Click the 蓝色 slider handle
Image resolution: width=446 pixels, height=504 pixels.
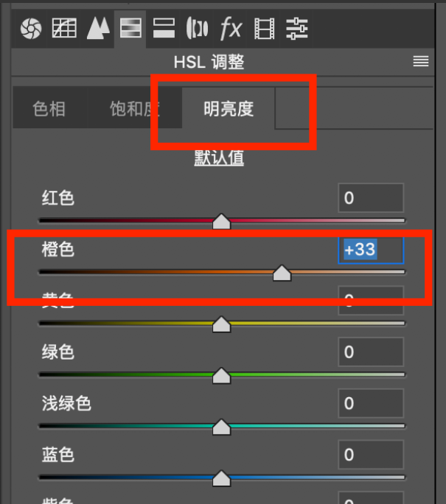222,478
